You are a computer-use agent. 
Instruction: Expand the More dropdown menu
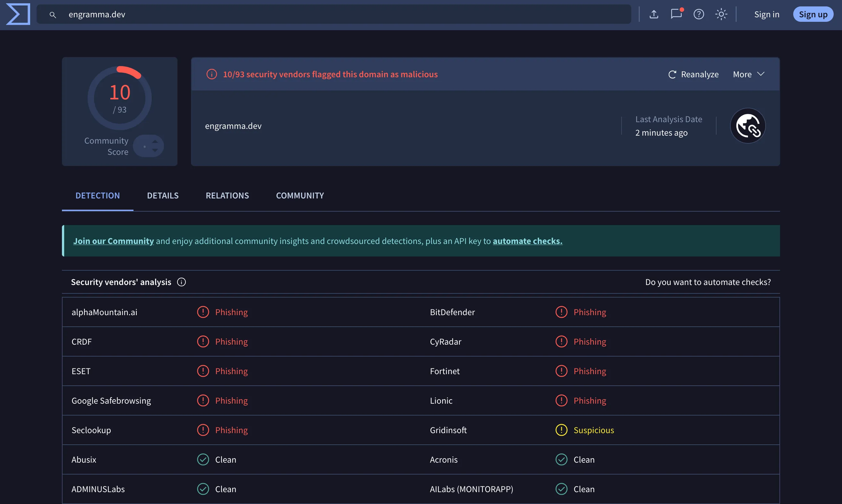tap(749, 74)
